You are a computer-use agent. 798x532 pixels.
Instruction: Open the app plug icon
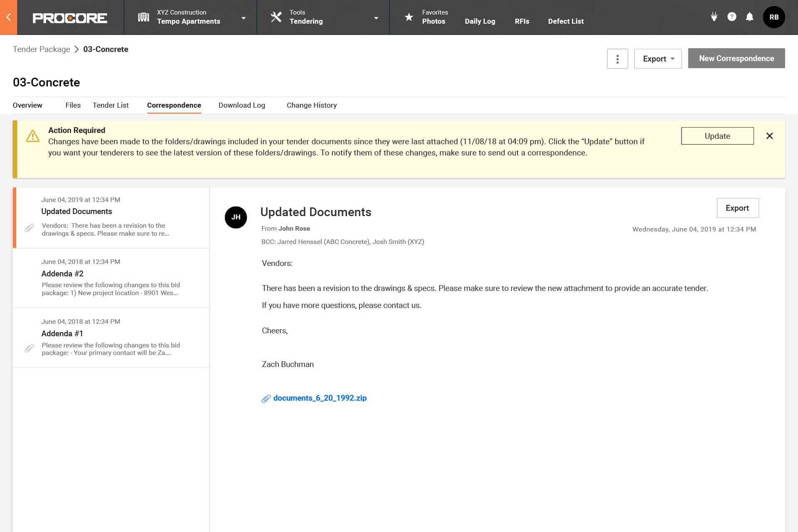[x=714, y=17]
